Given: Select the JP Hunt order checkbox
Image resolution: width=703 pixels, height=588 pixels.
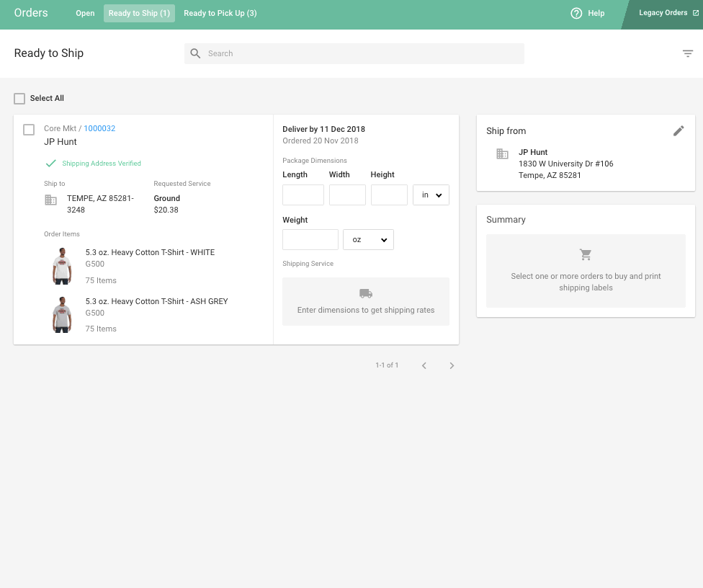Looking at the screenshot, I should [29, 130].
